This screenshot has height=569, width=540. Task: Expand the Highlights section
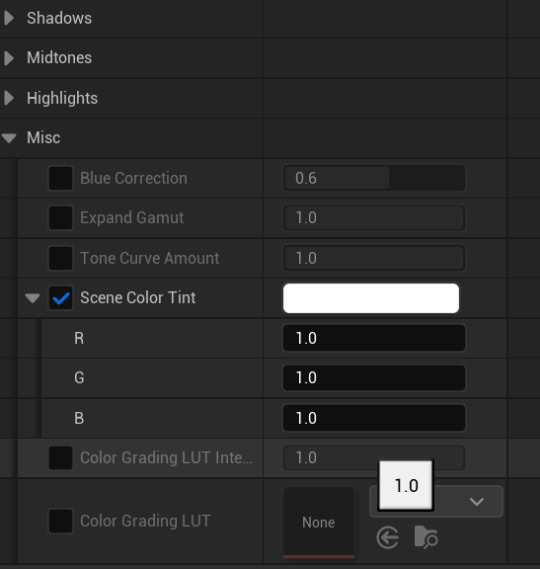(x=9, y=98)
